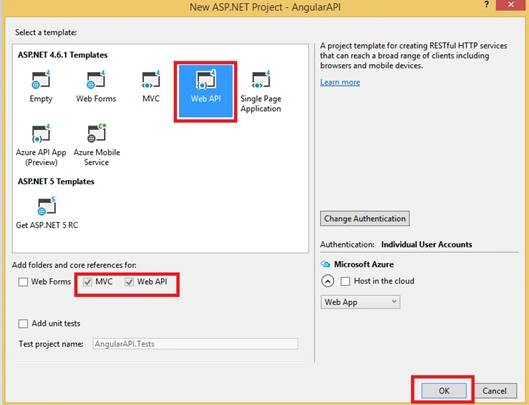Click the Test project name field
Viewport: 529px width, 405px height.
[195, 344]
